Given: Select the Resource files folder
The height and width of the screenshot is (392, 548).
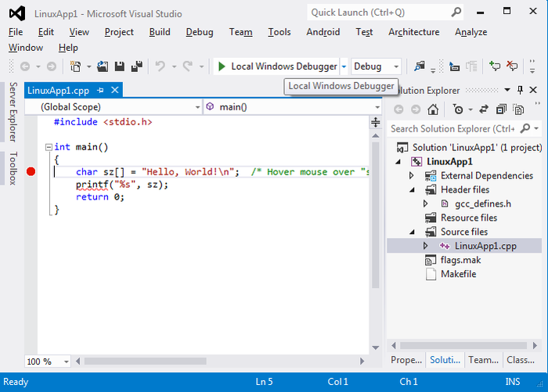Looking at the screenshot, I should 469,218.
